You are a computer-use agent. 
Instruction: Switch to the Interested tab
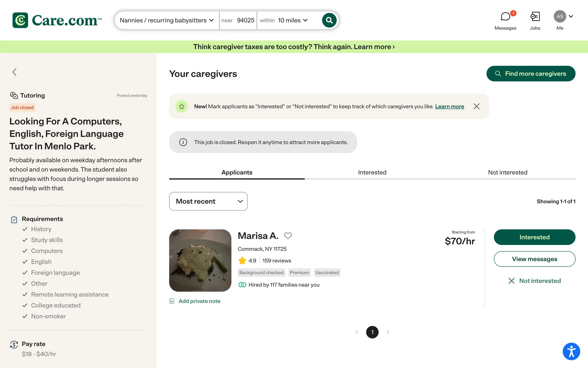coord(372,172)
